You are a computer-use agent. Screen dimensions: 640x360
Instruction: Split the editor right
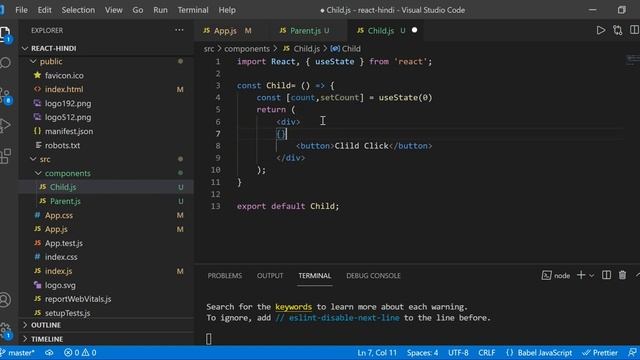pyautogui.click(x=634, y=30)
